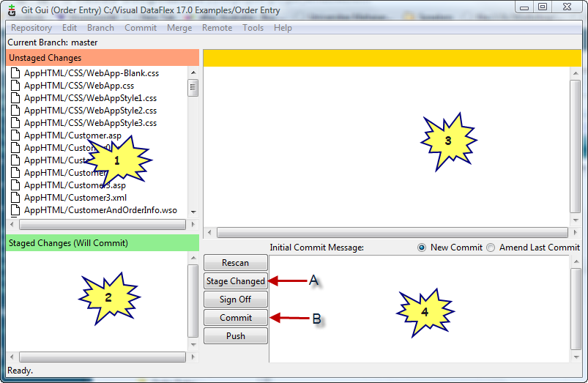Click file icon for CustomerAndOrderInfo.wso
Viewport: 588px width, 383px height.
16,210
